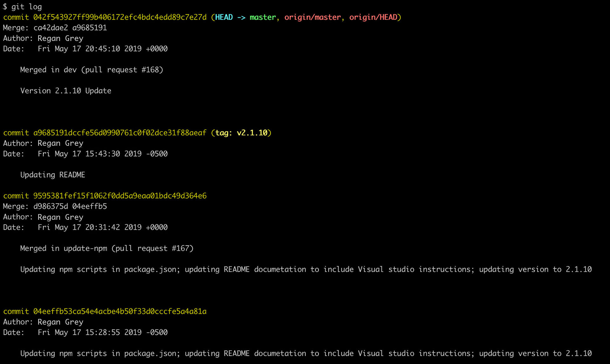The height and width of the screenshot is (364, 610).
Task: Click 'Updating README' commit message
Action: (x=53, y=175)
